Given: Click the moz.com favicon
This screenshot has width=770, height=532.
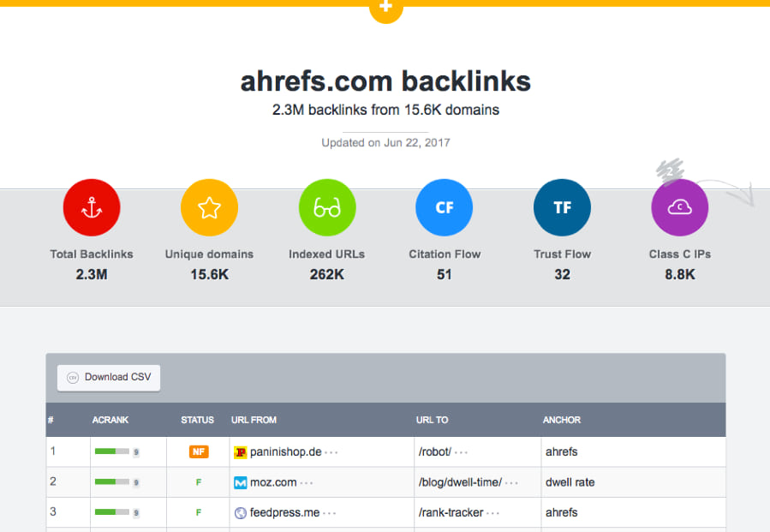Looking at the screenshot, I should pyautogui.click(x=240, y=482).
